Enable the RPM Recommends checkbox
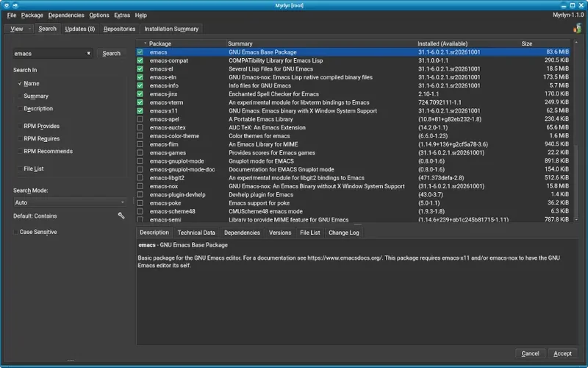 click(20, 152)
